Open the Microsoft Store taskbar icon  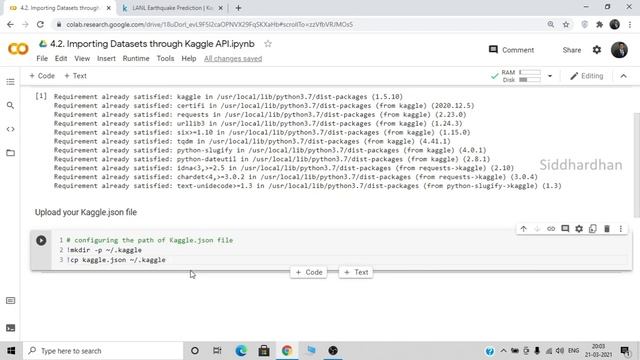[264, 351]
